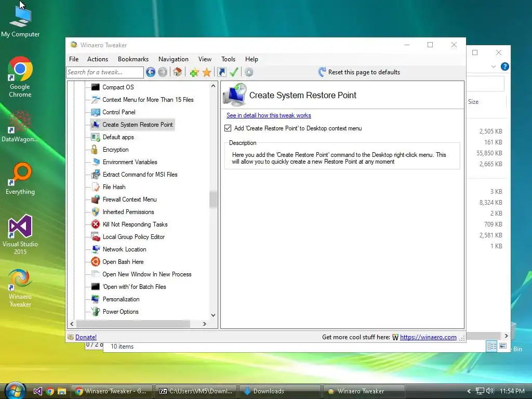
Task: Click the Default apps icon in tree
Action: [96, 137]
